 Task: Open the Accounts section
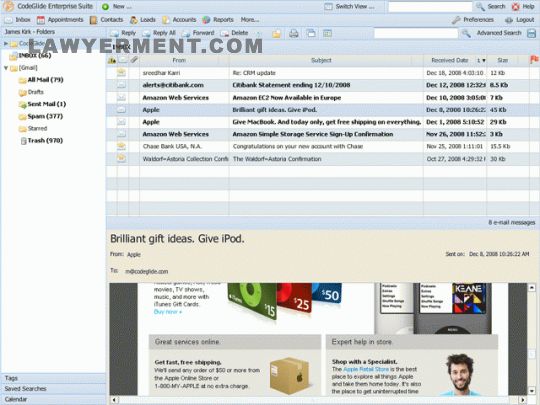tap(179, 20)
